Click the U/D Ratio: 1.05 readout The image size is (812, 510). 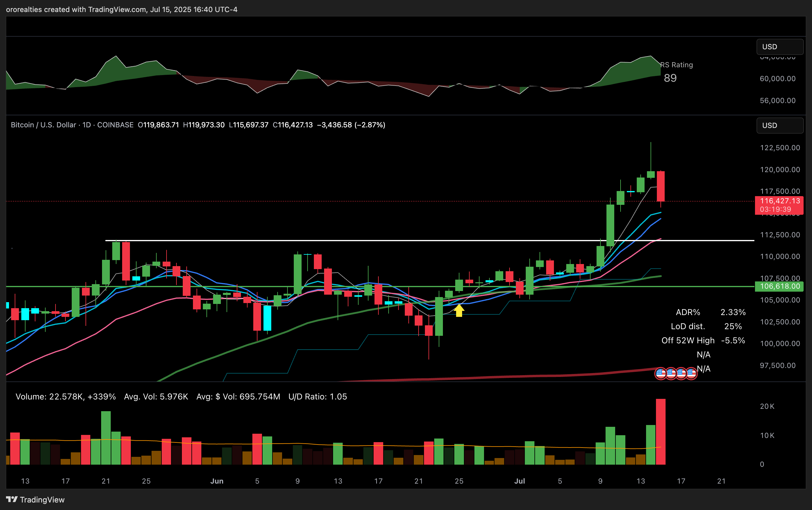point(318,397)
